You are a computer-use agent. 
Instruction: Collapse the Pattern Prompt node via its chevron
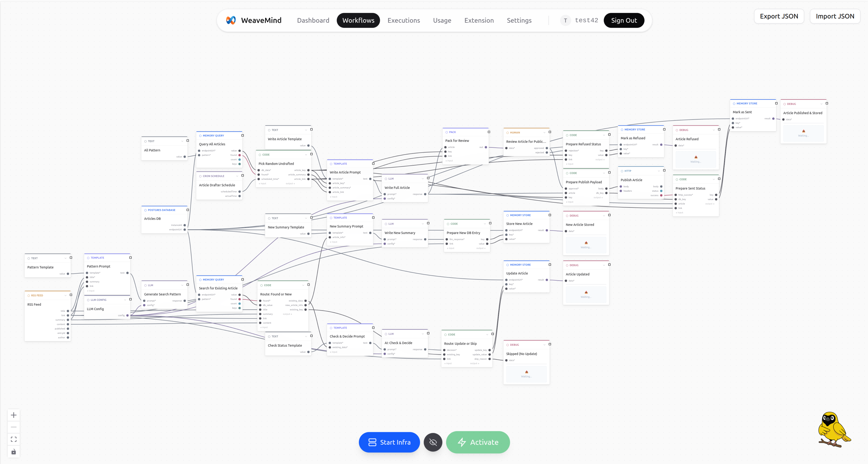125,257
